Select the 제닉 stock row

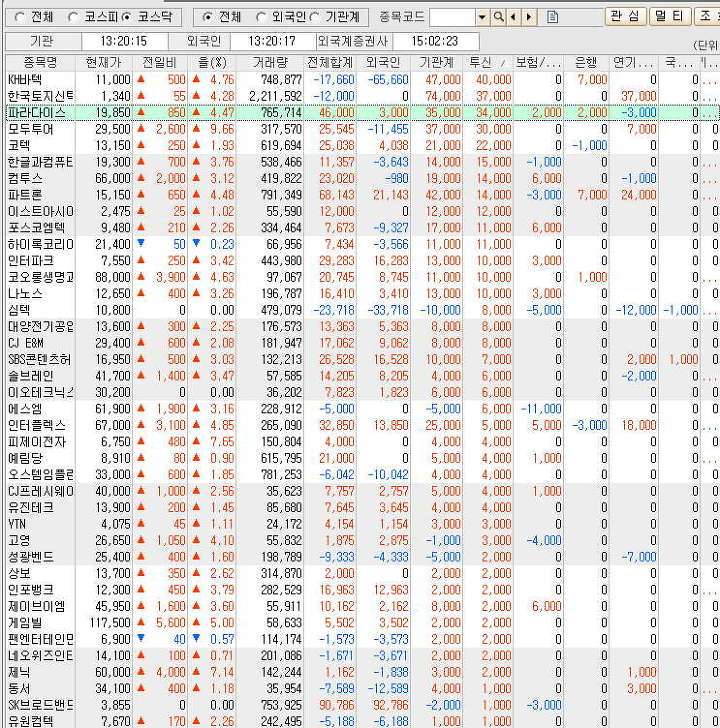362,672
